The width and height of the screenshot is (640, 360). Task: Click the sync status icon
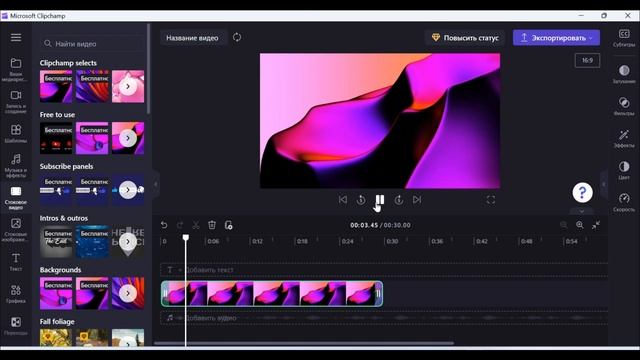pos(237,38)
